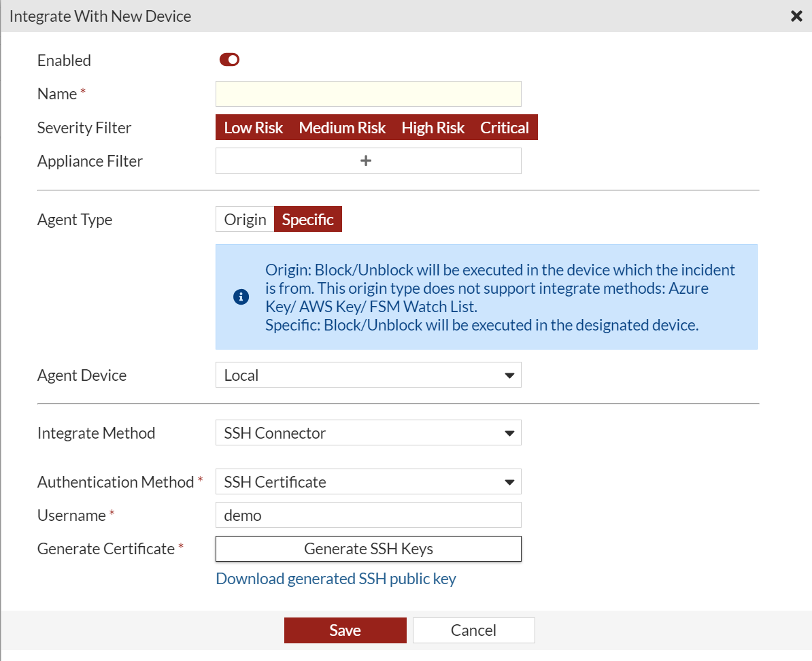The width and height of the screenshot is (812, 661).
Task: Select the Origin agent type
Action: click(x=245, y=220)
